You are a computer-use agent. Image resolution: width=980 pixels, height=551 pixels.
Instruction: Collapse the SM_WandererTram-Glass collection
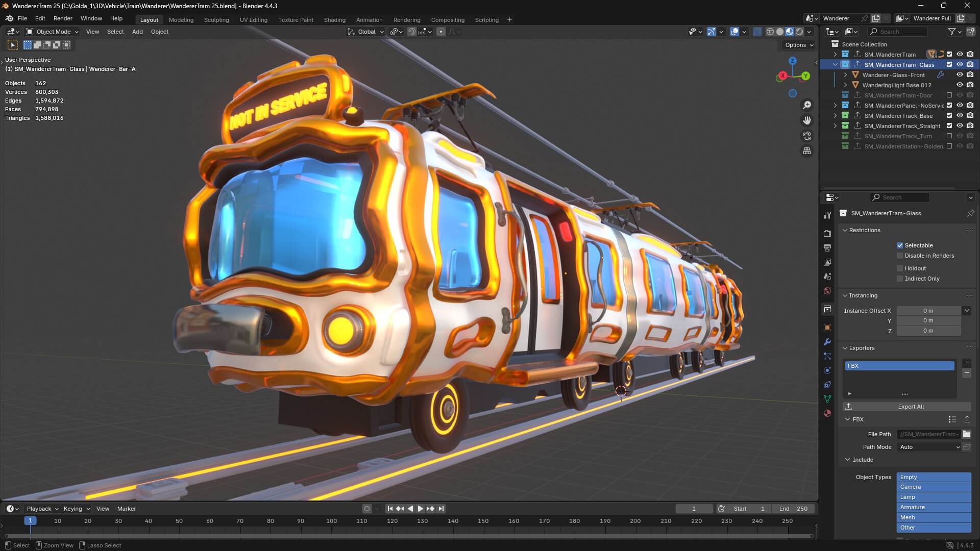pos(836,65)
